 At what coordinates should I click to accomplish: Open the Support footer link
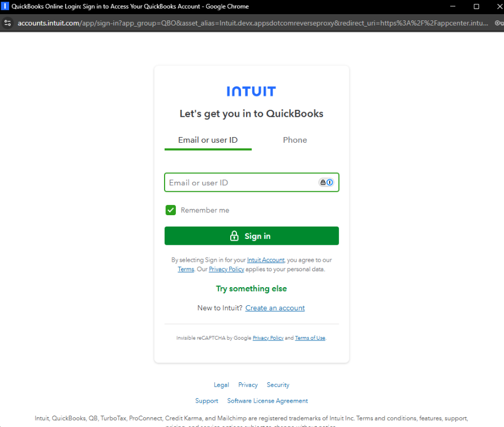click(206, 401)
